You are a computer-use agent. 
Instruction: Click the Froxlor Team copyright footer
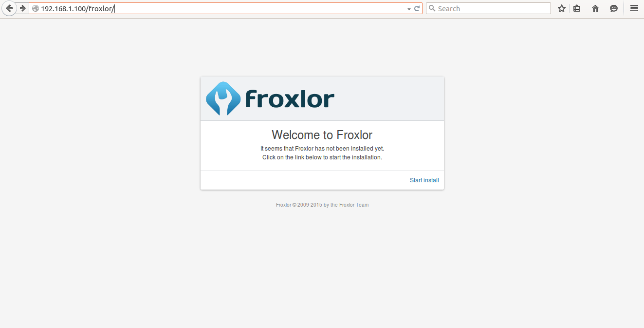tap(322, 205)
